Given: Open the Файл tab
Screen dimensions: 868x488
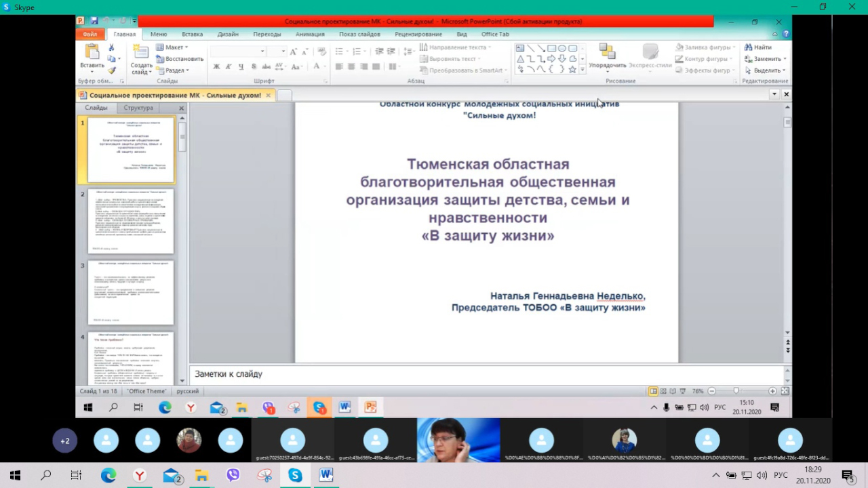Looking at the screenshot, I should [90, 34].
